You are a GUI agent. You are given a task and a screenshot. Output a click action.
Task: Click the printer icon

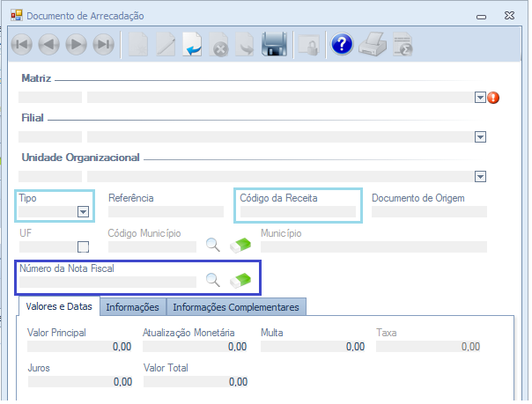click(373, 44)
